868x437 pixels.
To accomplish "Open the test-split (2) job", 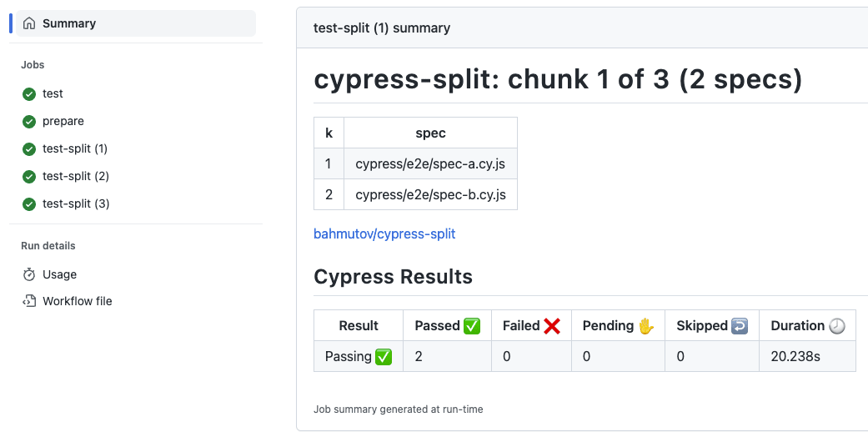I will click(76, 176).
